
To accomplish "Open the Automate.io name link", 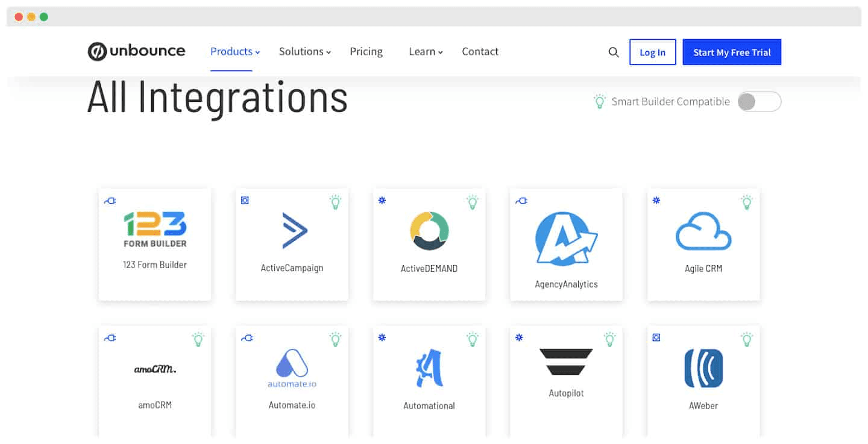I will [292, 405].
